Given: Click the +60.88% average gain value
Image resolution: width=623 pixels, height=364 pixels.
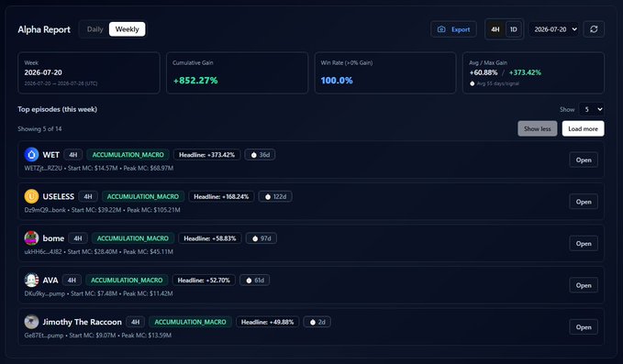Looking at the screenshot, I should click(484, 72).
